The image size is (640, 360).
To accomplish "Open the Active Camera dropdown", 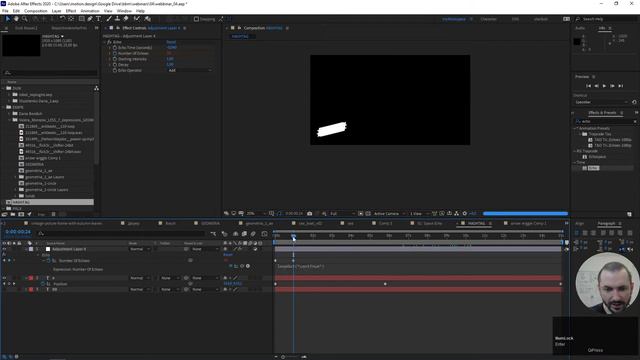I will [x=389, y=213].
